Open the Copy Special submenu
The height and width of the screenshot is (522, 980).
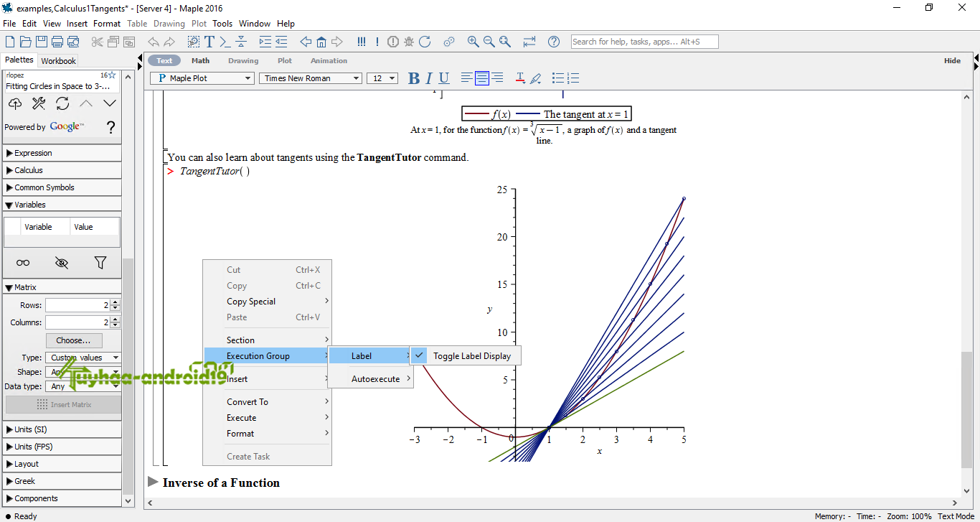266,302
